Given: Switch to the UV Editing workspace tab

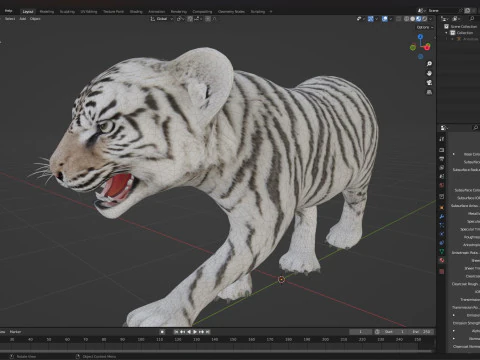Looking at the screenshot, I should point(89,12).
